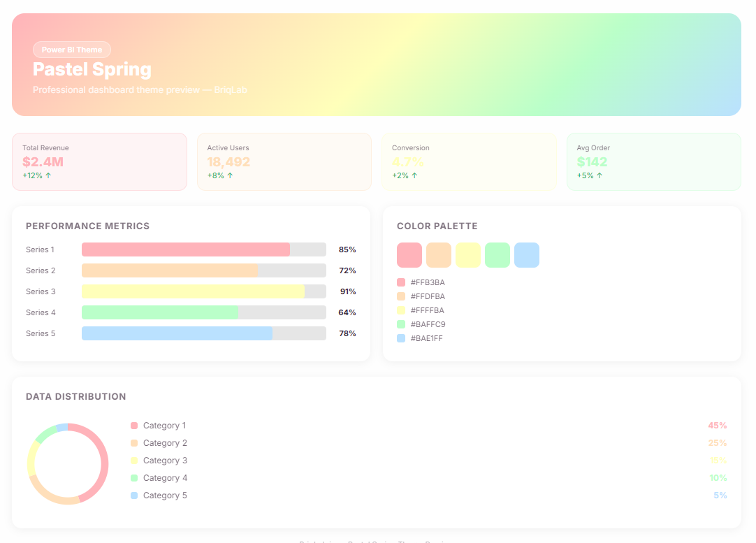Click the Category 3 legend item
Viewport: 756px width, 543px height.
[165, 461]
